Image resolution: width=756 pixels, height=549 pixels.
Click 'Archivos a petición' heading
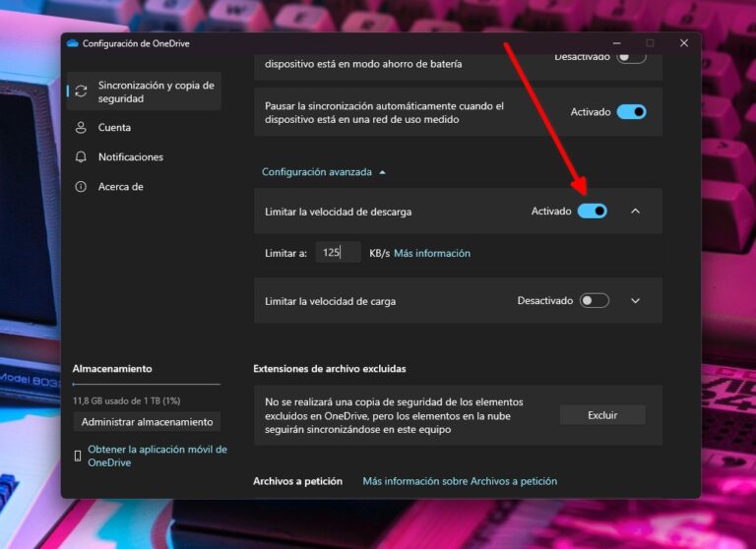[x=297, y=481]
